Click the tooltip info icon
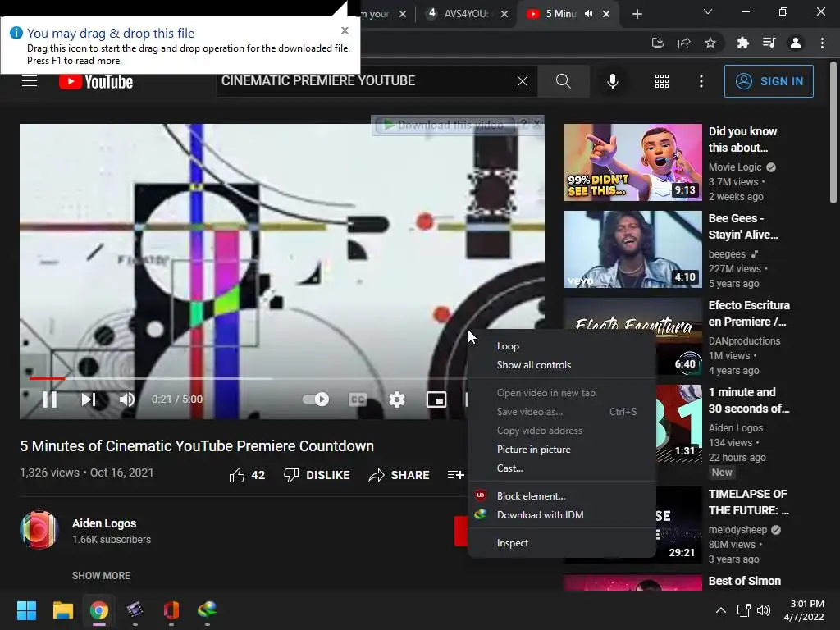This screenshot has height=630, width=840. click(x=16, y=33)
